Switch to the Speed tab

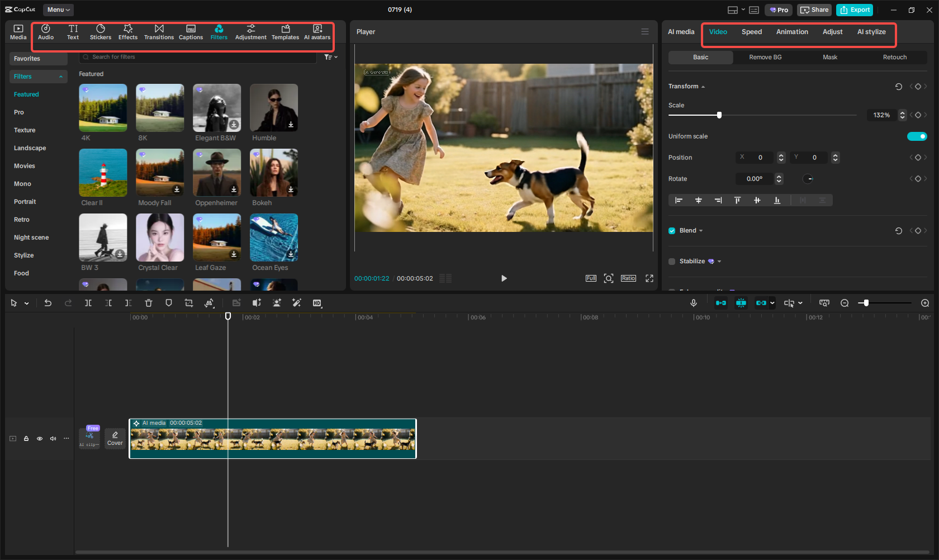point(751,32)
